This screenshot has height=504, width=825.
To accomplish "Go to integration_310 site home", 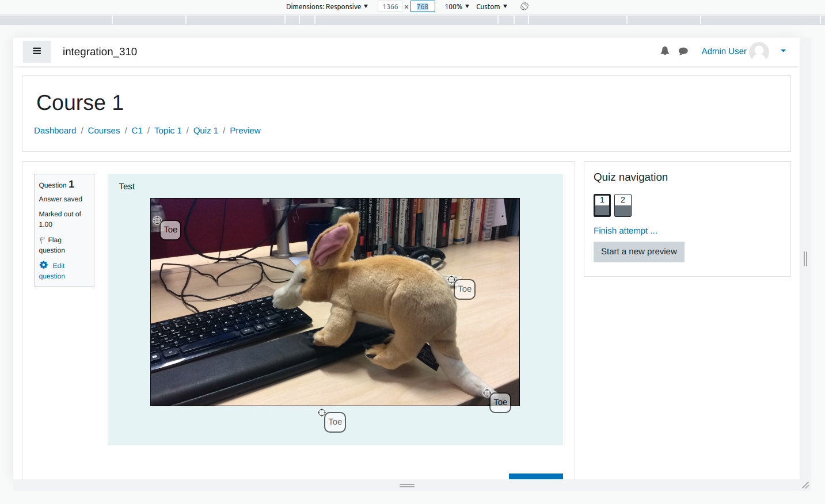I will [x=100, y=52].
